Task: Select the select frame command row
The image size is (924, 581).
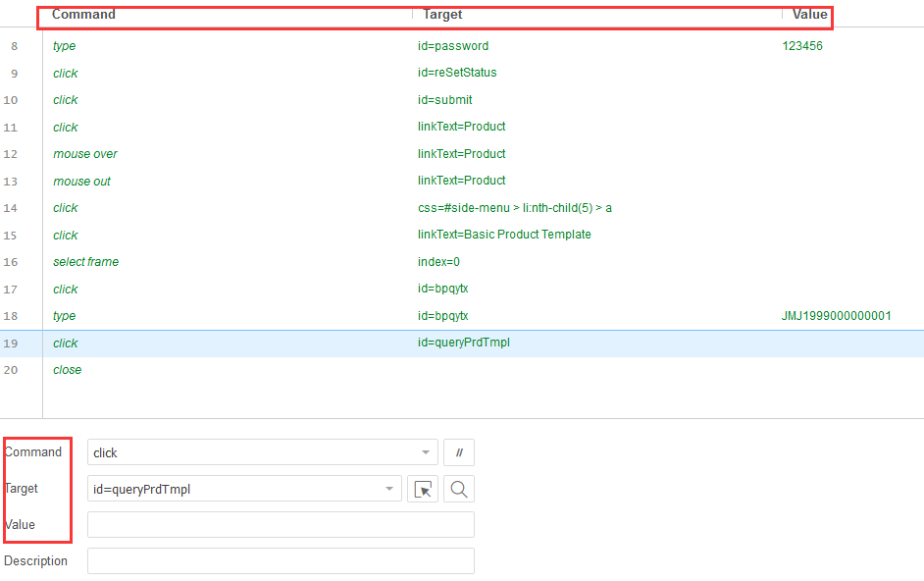Action: (x=86, y=262)
